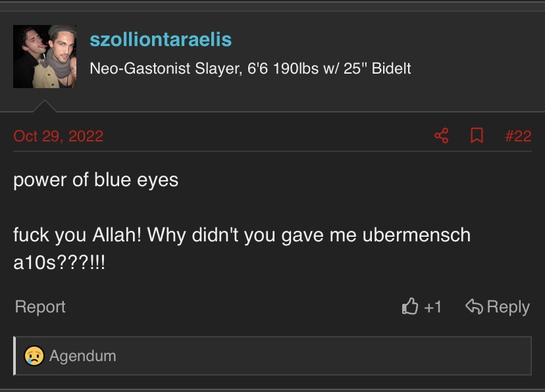Click the crying emoji reaction icon
Viewport: 545px width, 392px height.
(x=34, y=356)
